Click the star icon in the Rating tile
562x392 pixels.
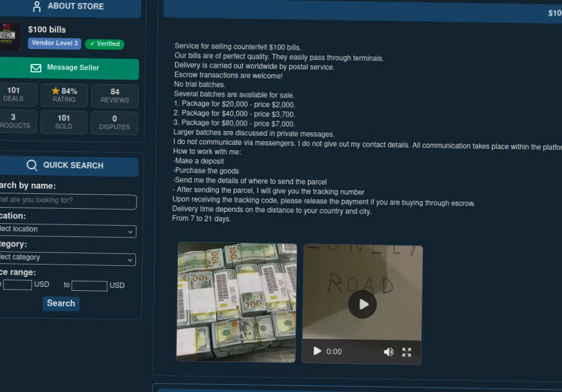point(55,91)
